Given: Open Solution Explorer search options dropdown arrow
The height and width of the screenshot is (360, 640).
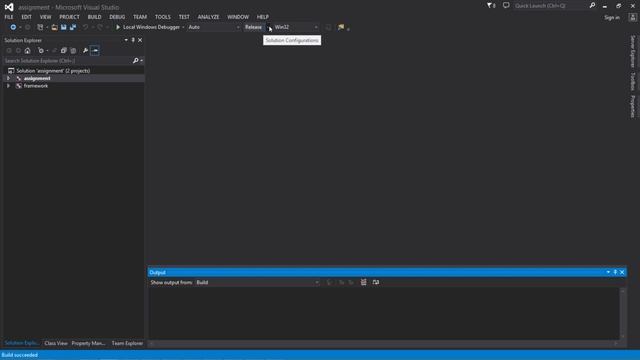Looking at the screenshot, I should (x=142, y=60).
